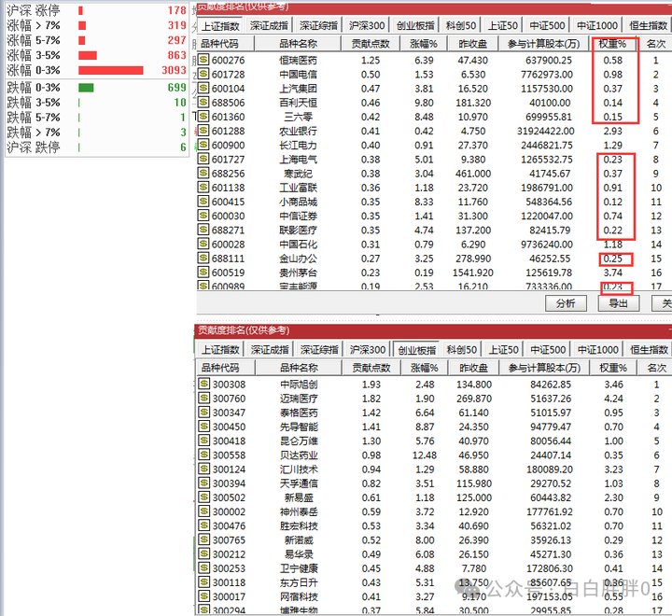672x616 pixels.
Task: Click the S icon beside 688271 联影医疗
Action: click(x=203, y=230)
